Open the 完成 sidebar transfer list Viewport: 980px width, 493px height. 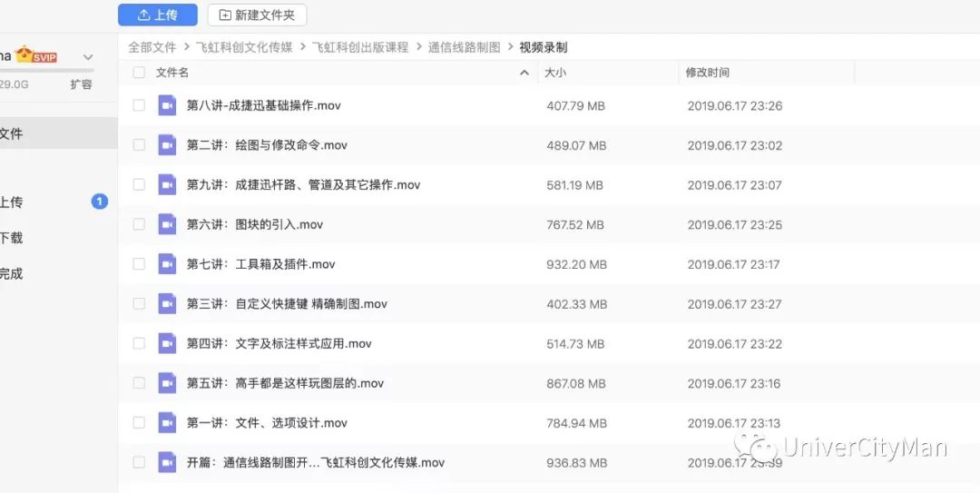pos(11,273)
